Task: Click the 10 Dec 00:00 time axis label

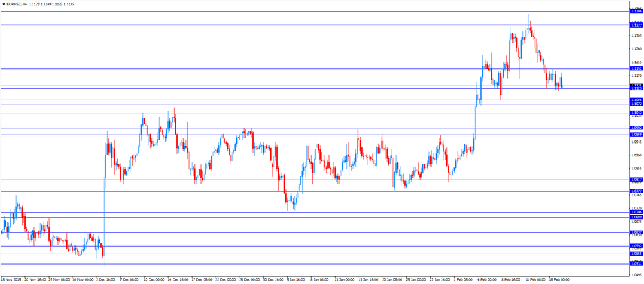Action: coord(153,280)
